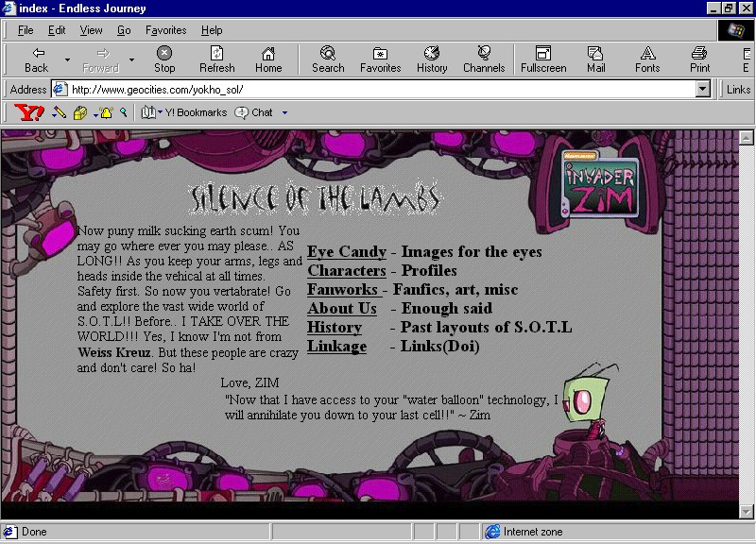Viewport: 756px width, 544px height.
Task: Open the Forward history dropdown arrow
Action: coord(131,59)
